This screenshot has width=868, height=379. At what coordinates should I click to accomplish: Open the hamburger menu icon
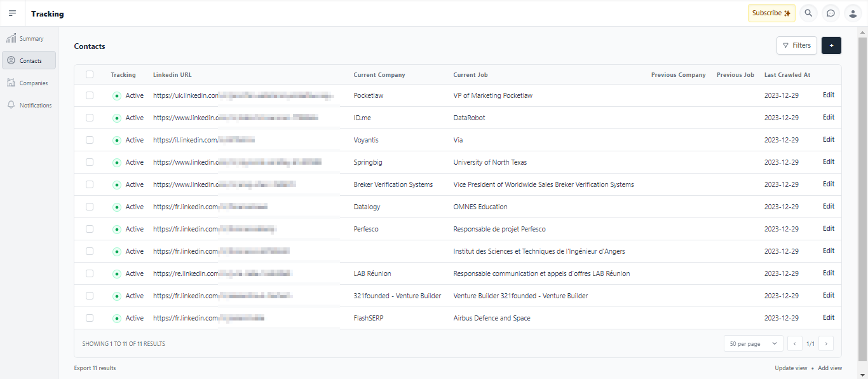click(x=12, y=13)
